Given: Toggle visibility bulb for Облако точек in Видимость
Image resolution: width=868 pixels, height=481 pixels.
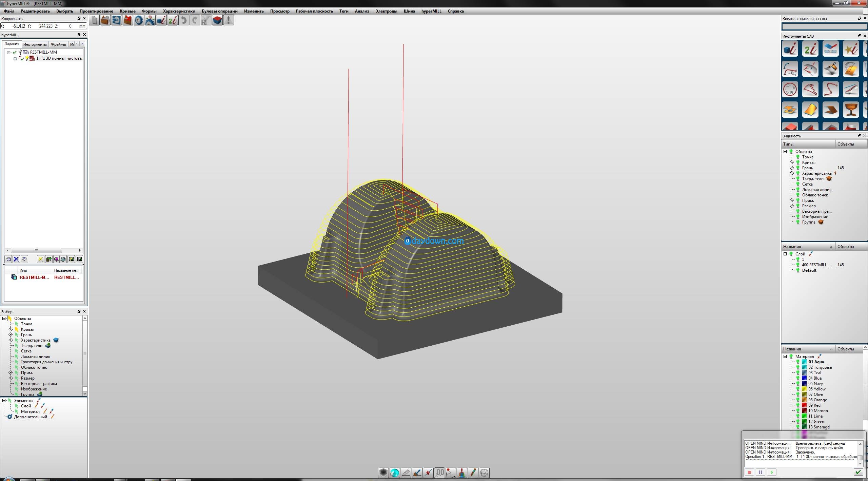Looking at the screenshot, I should point(798,195).
